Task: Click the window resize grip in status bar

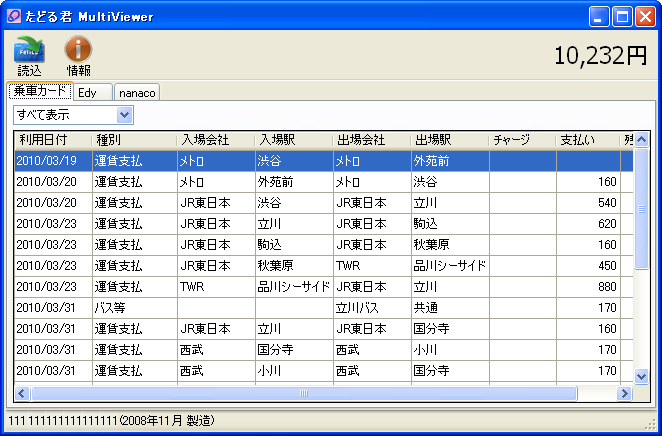Action: coord(649,424)
